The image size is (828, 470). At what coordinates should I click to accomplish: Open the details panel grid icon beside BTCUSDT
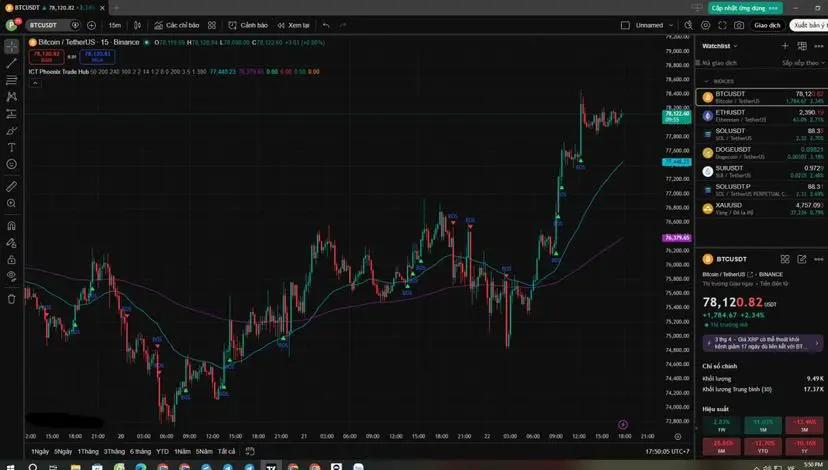tap(785, 259)
